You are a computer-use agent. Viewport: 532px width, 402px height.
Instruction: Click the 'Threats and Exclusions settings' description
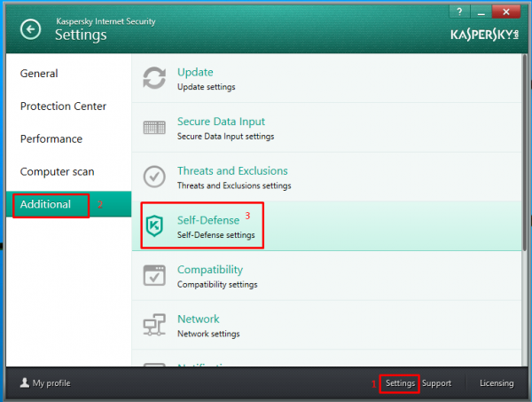click(234, 185)
